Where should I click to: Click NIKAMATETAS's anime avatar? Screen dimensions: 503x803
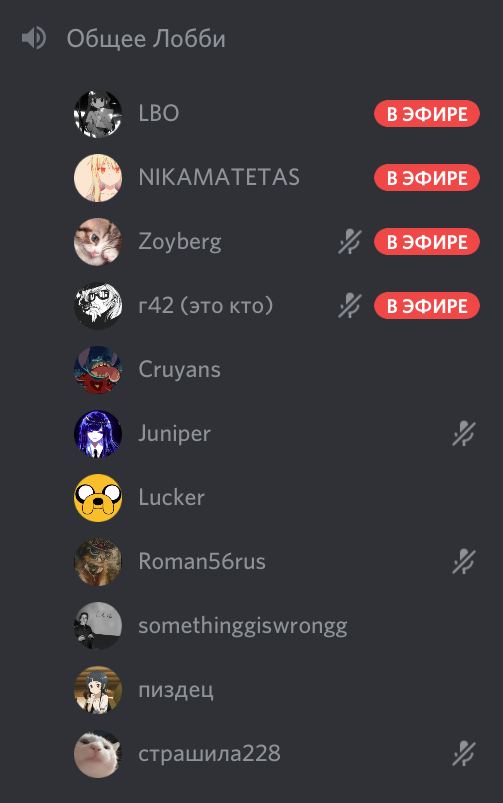98,178
